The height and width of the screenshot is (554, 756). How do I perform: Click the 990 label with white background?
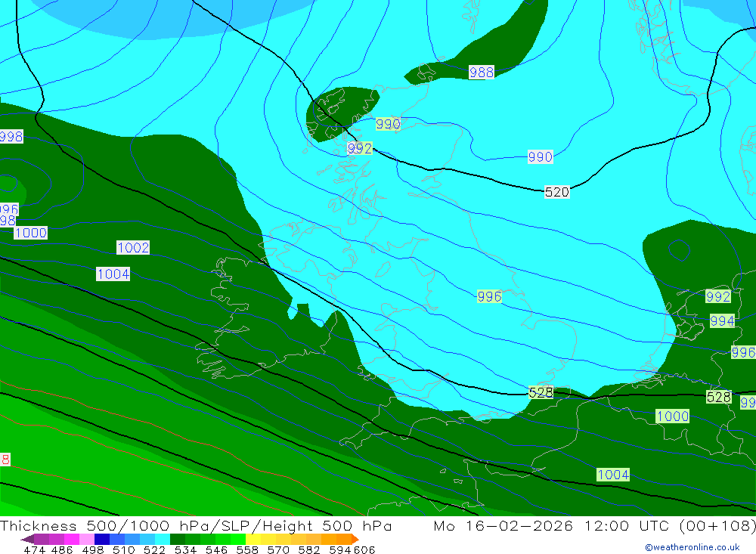tap(540, 156)
